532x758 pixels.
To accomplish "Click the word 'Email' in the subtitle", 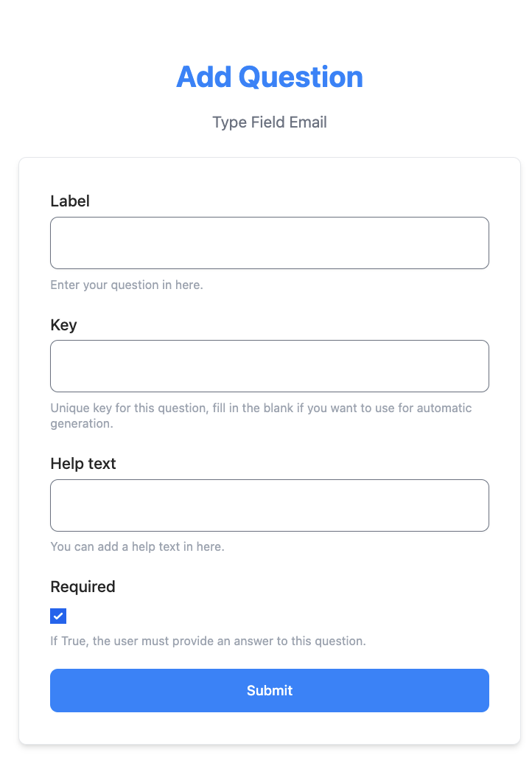I will 308,122.
